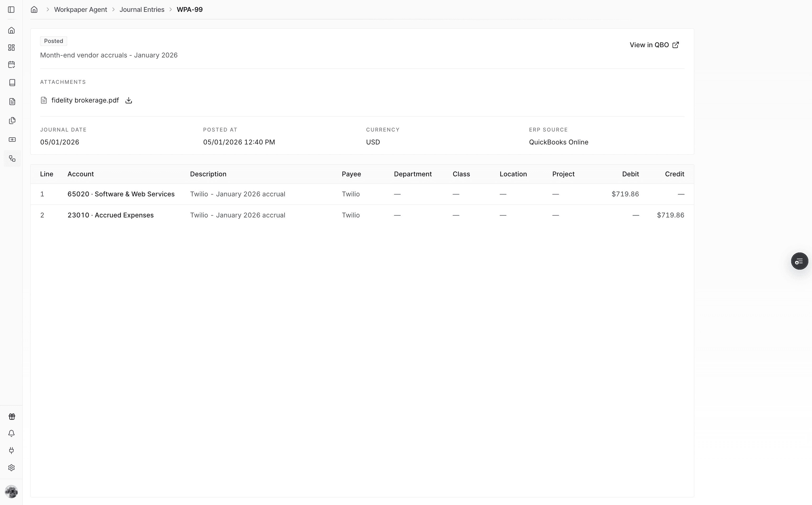The width and height of the screenshot is (812, 505).
Task: Go to Home in left sidebar
Action: point(12,30)
